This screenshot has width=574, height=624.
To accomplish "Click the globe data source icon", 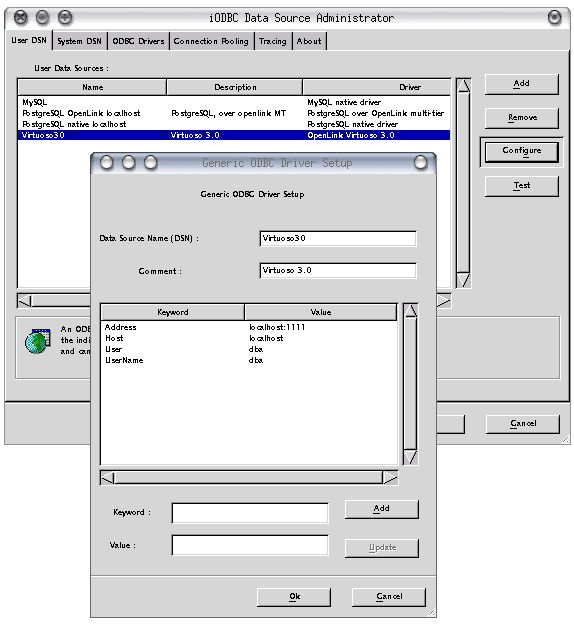I will point(38,341).
